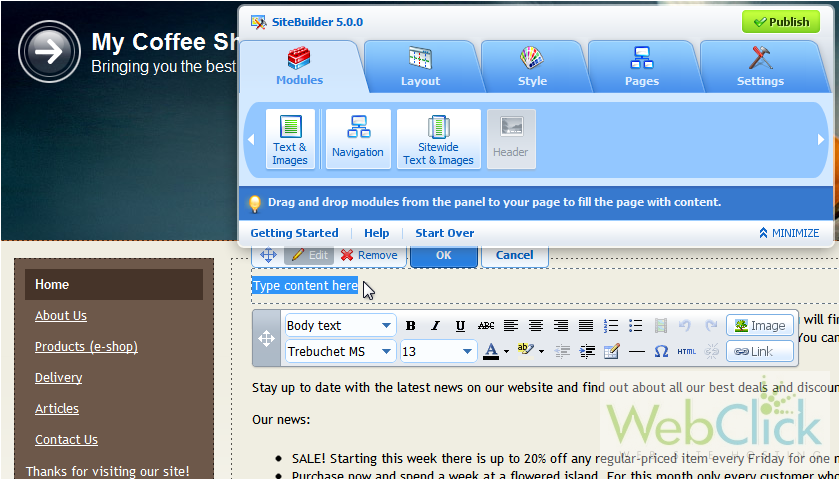Apply strikethrough formatting
The image size is (840, 480).
(486, 326)
